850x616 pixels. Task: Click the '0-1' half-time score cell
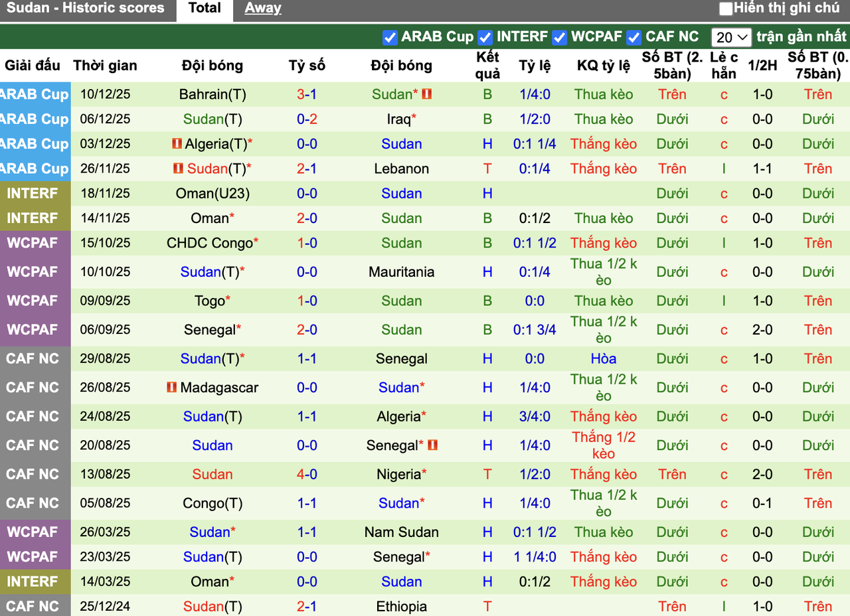pos(762,503)
